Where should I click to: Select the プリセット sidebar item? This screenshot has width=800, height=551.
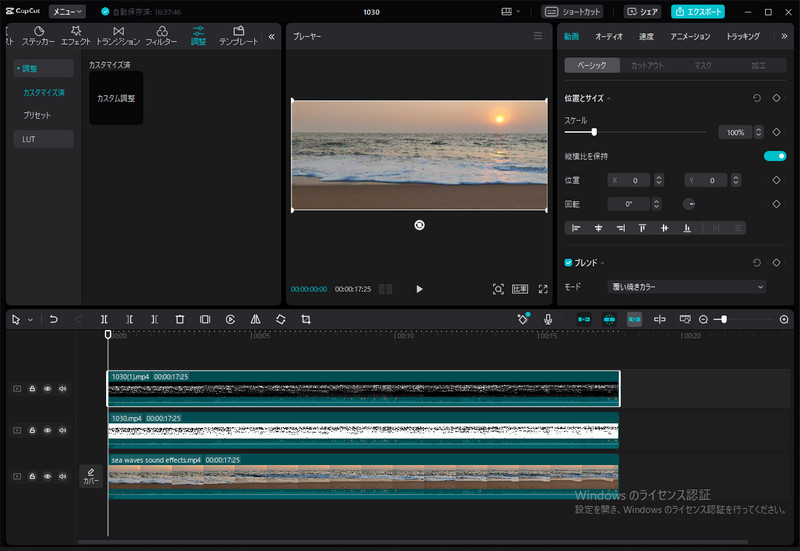tap(37, 115)
